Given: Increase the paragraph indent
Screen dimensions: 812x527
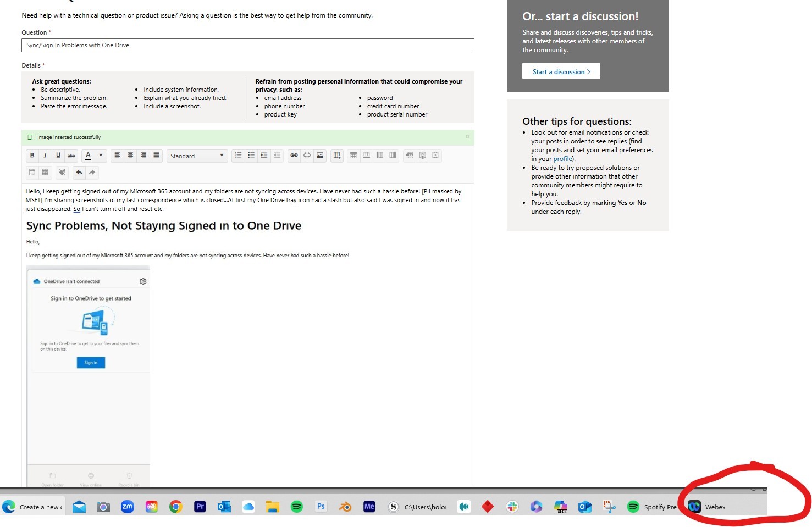Looking at the screenshot, I should tap(264, 156).
